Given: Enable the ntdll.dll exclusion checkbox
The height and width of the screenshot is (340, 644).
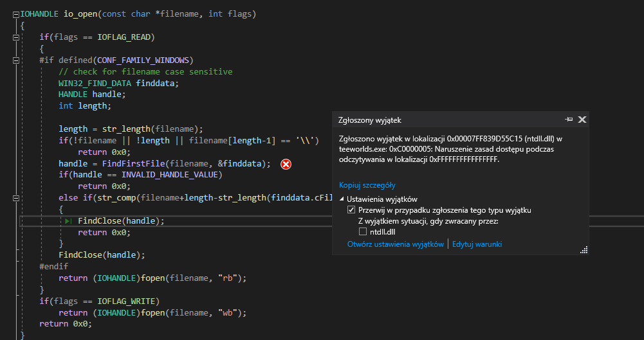Looking at the screenshot, I should coord(362,232).
